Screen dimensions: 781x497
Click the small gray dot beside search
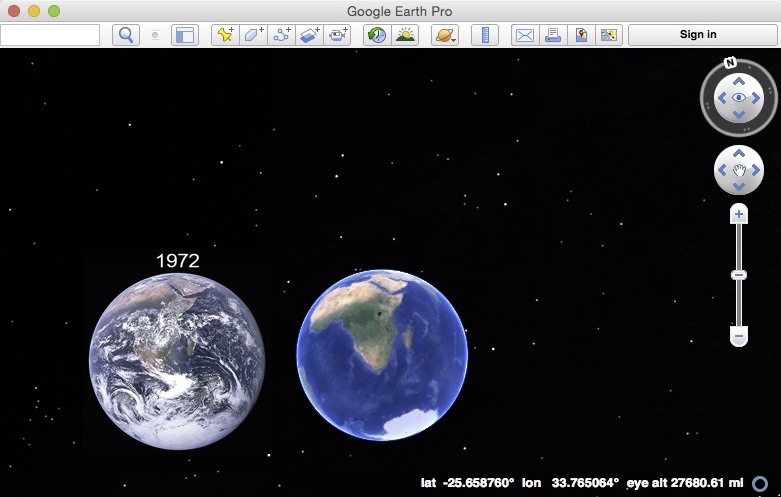(155, 35)
